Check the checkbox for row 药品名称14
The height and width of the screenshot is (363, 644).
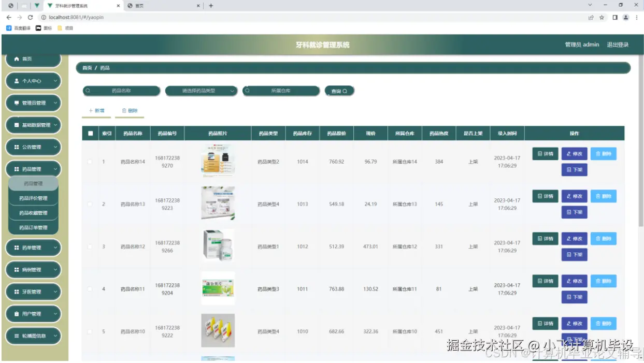pyautogui.click(x=90, y=161)
